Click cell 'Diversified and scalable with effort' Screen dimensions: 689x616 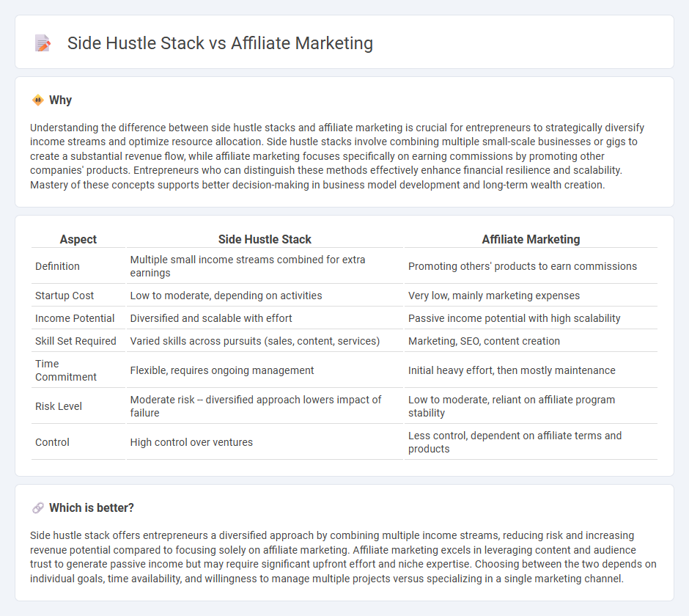coord(265,318)
